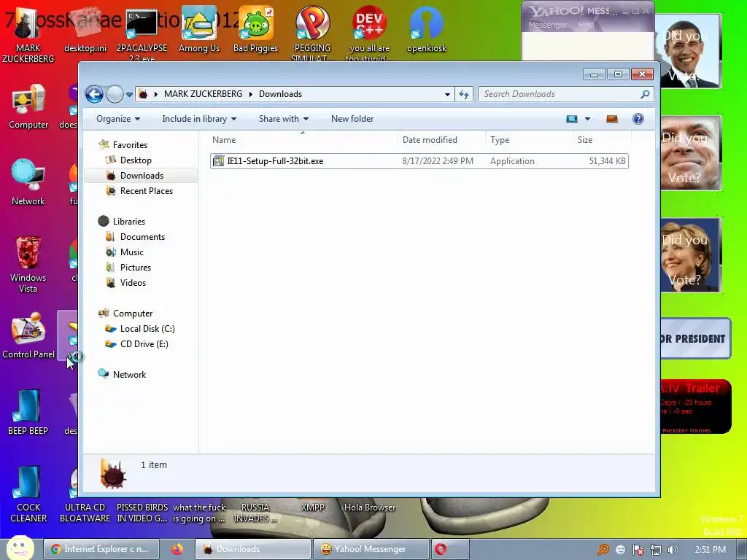Select the BEEP BEEP desktop icon
The height and width of the screenshot is (560, 747).
(x=28, y=413)
